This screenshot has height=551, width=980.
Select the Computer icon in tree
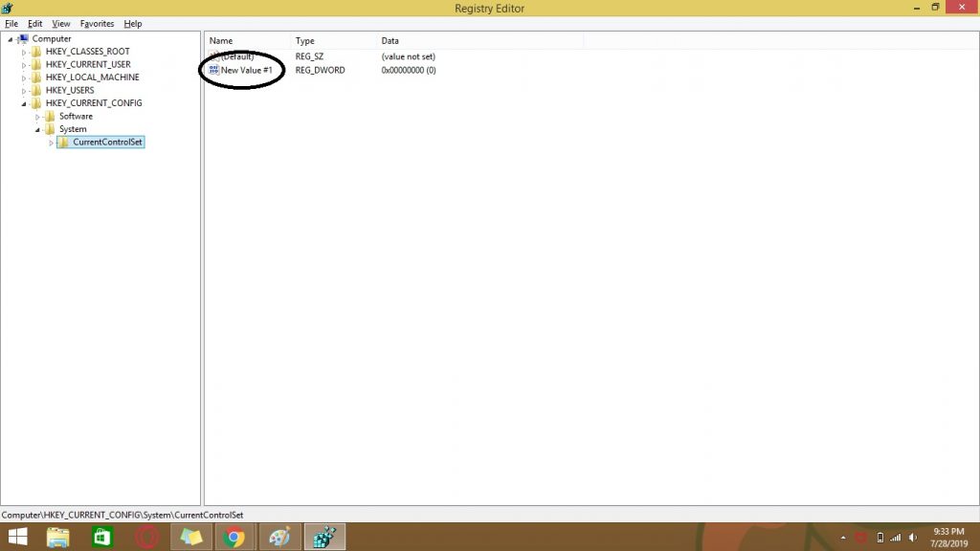pyautogui.click(x=24, y=38)
